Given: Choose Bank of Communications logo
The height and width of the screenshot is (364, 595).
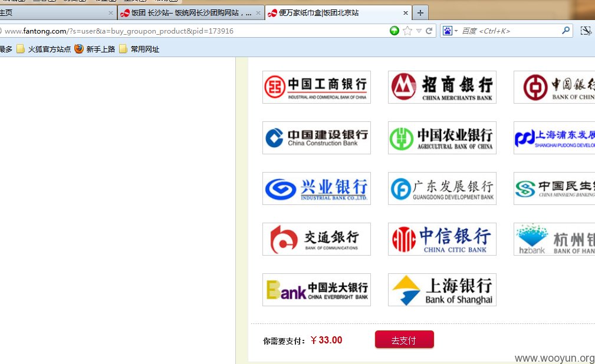Looking at the screenshot, I should (317, 239).
